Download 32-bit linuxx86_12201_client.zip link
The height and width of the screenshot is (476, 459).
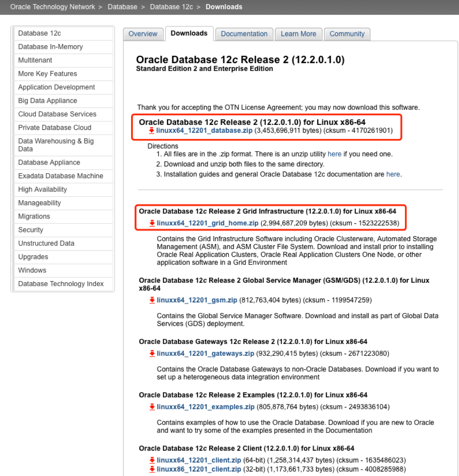tap(199, 469)
